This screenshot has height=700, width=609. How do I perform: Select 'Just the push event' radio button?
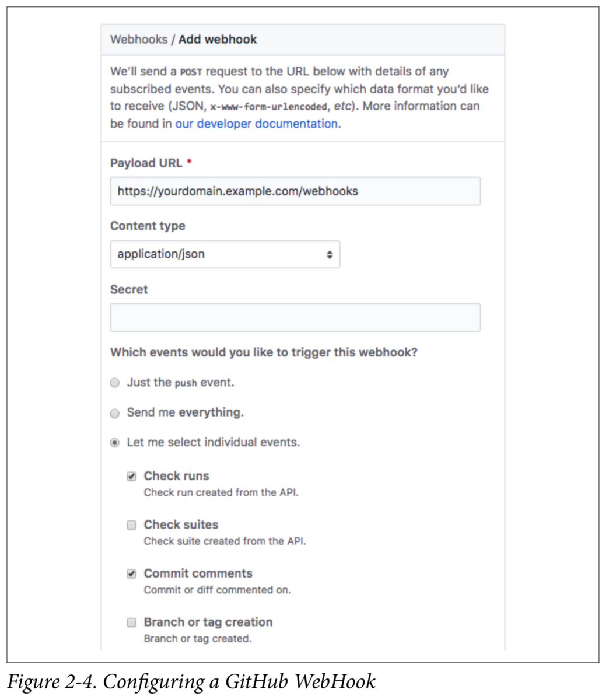coord(115,383)
